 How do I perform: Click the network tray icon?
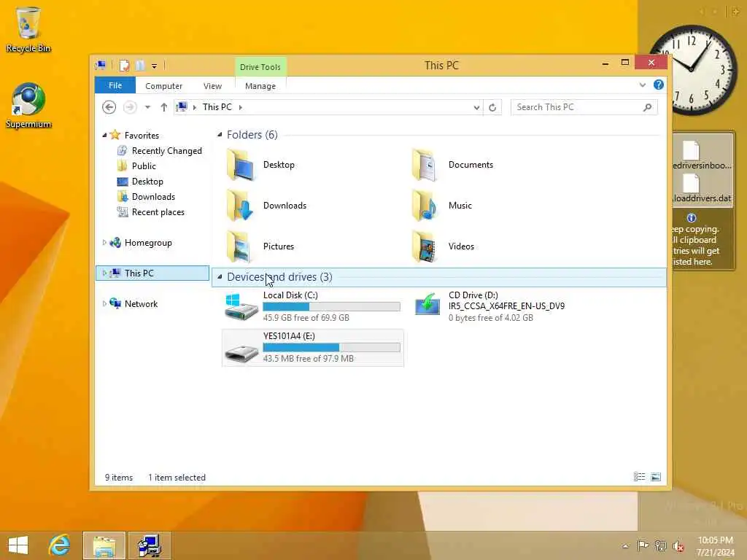[661, 545]
